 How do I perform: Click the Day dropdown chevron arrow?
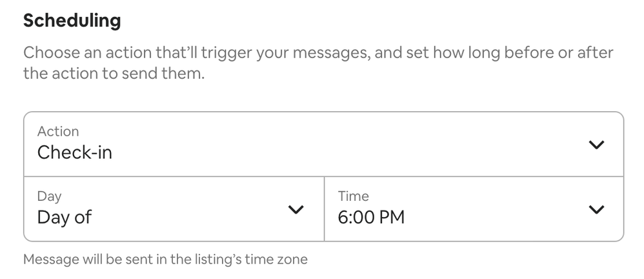click(x=296, y=209)
